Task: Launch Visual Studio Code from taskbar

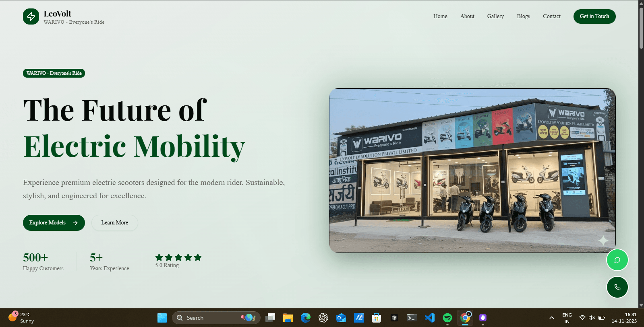Action: coord(429,318)
